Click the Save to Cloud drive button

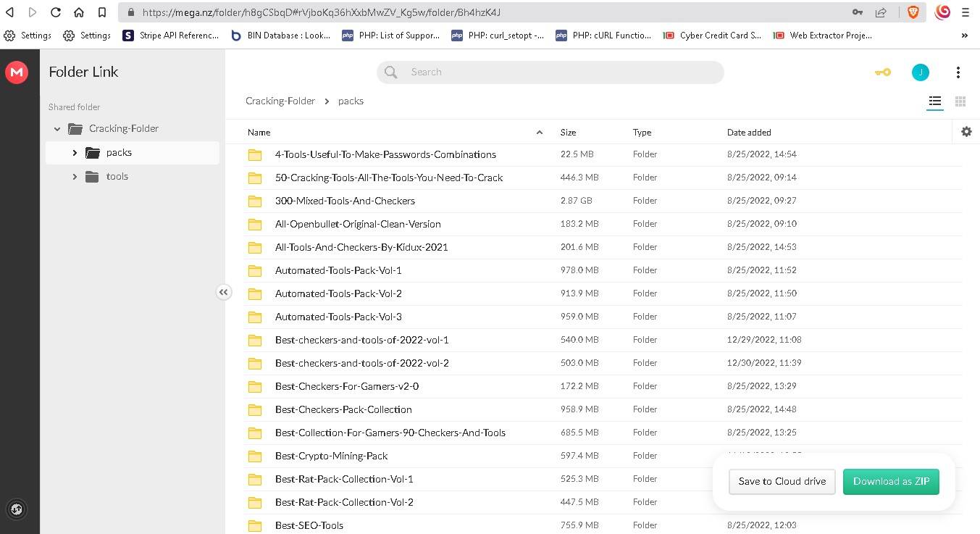pyautogui.click(x=782, y=481)
